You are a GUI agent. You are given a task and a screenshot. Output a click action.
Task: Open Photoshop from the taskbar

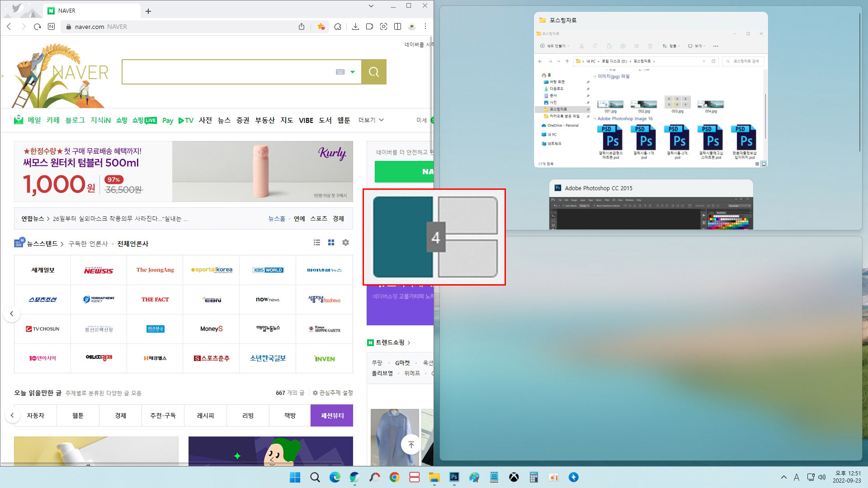[x=454, y=477]
